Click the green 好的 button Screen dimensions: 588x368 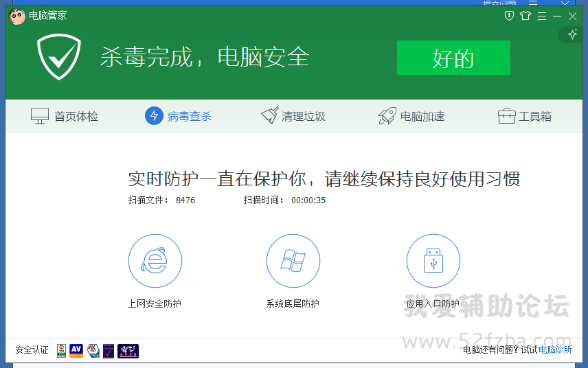(x=453, y=58)
